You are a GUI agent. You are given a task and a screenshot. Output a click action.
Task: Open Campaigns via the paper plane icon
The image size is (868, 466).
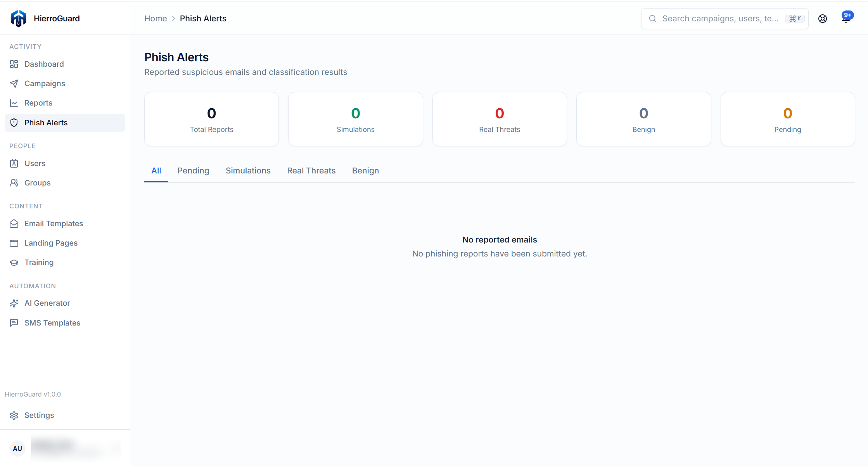coord(14,83)
